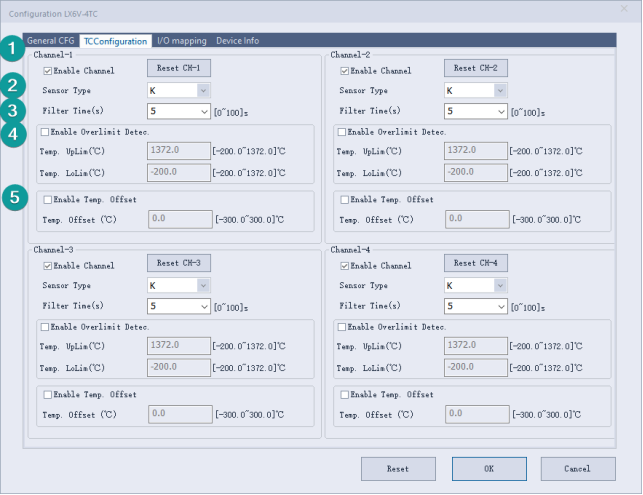Open Channel-1 Sensor Type dropdown

click(179, 91)
